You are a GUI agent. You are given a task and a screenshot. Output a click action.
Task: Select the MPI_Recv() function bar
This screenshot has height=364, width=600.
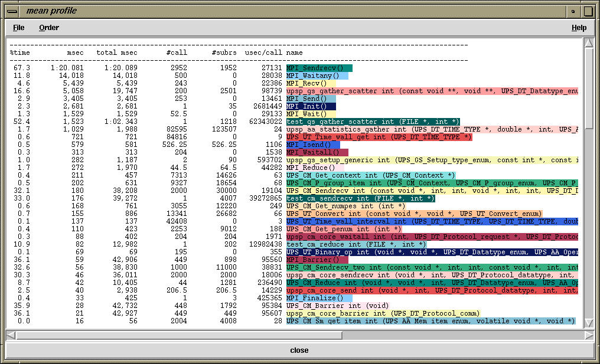click(x=311, y=83)
